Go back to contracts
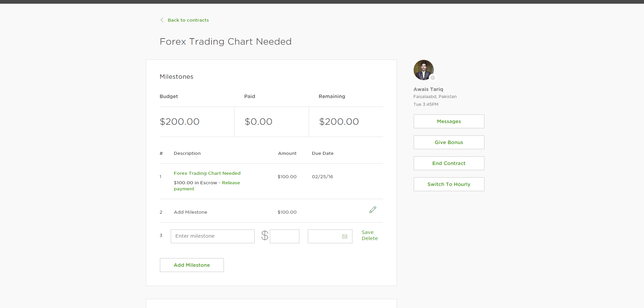The height and width of the screenshot is (308, 644). coord(188,20)
